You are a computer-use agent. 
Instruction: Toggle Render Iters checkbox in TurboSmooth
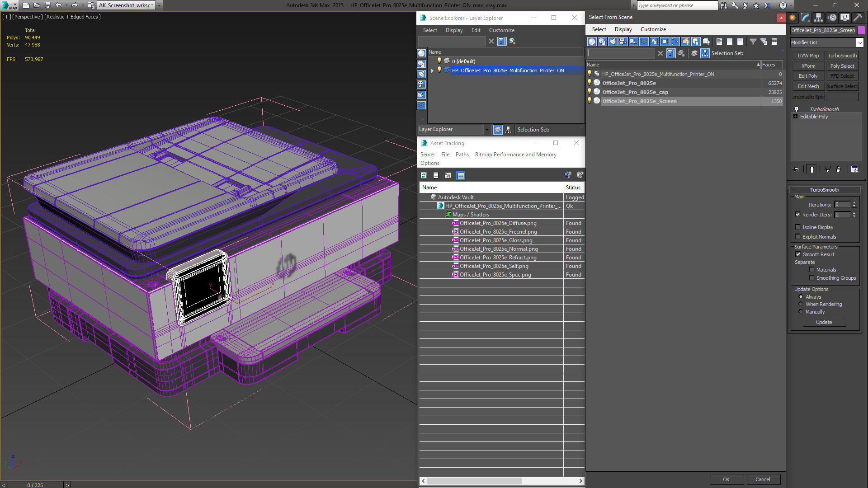(798, 215)
